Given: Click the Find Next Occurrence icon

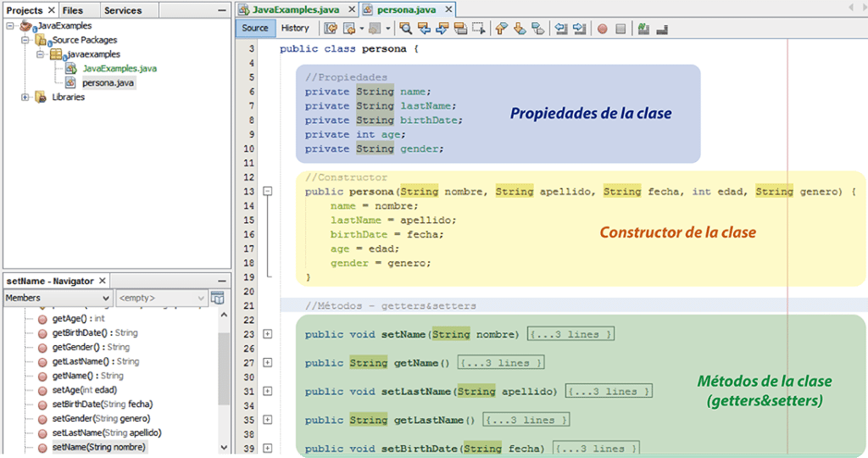Looking at the screenshot, I should [442, 29].
